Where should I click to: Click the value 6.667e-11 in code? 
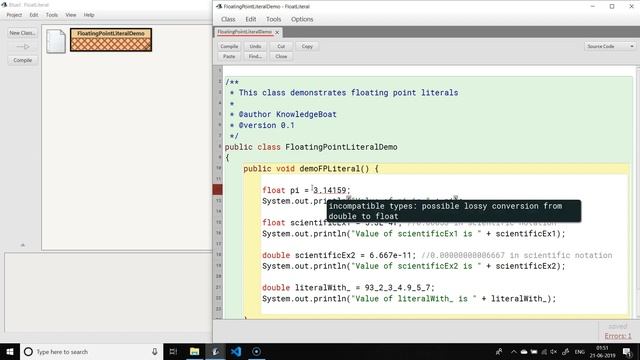(390, 255)
